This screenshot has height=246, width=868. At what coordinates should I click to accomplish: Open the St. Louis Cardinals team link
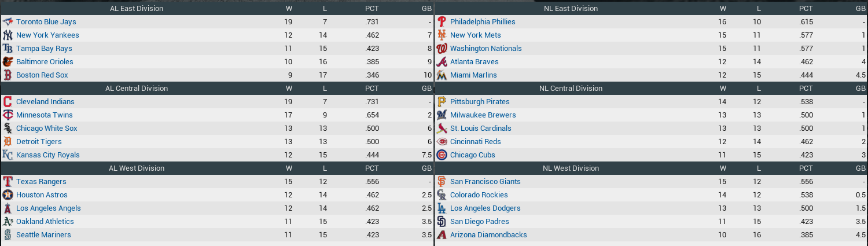pyautogui.click(x=480, y=128)
